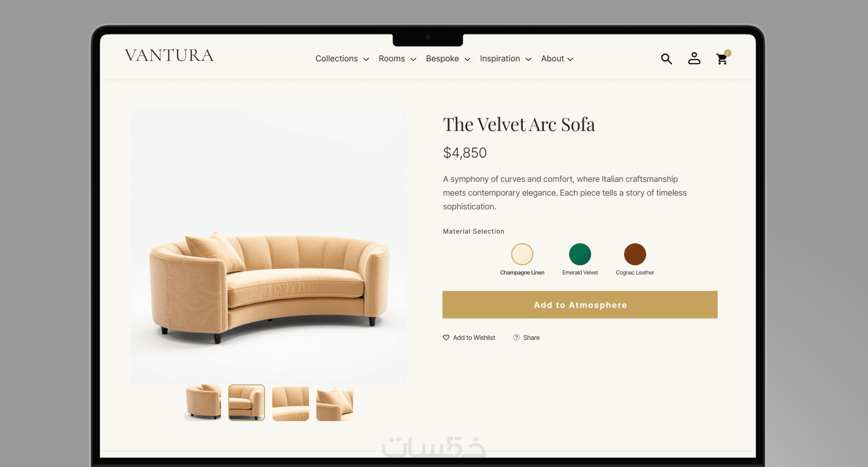Expand the Bespoke dropdown chevron

(467, 59)
